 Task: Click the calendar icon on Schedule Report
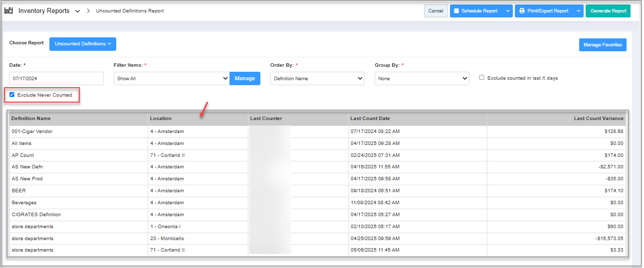pos(456,11)
